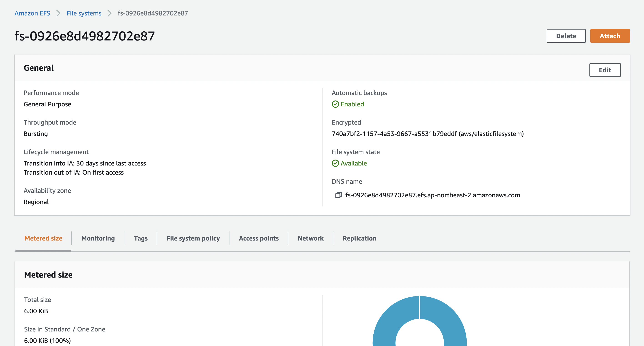This screenshot has height=346, width=644.
Task: Edit the General settings
Action: coord(605,70)
